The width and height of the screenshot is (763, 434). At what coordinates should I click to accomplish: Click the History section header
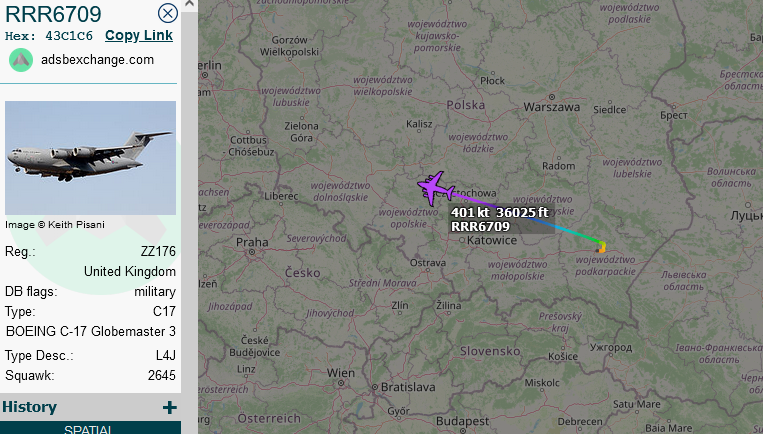click(29, 407)
